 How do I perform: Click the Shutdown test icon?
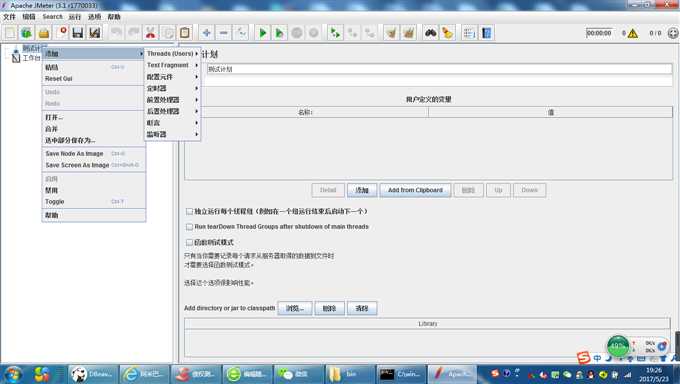tap(314, 33)
